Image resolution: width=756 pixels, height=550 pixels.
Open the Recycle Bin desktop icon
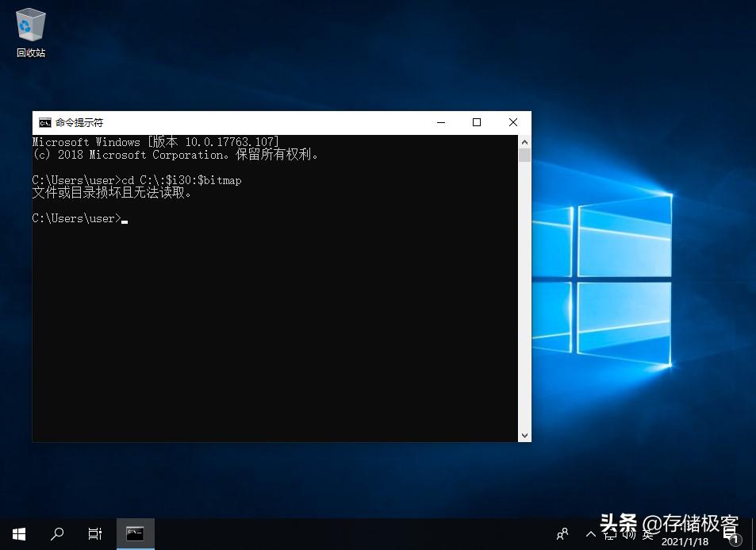(x=30, y=32)
